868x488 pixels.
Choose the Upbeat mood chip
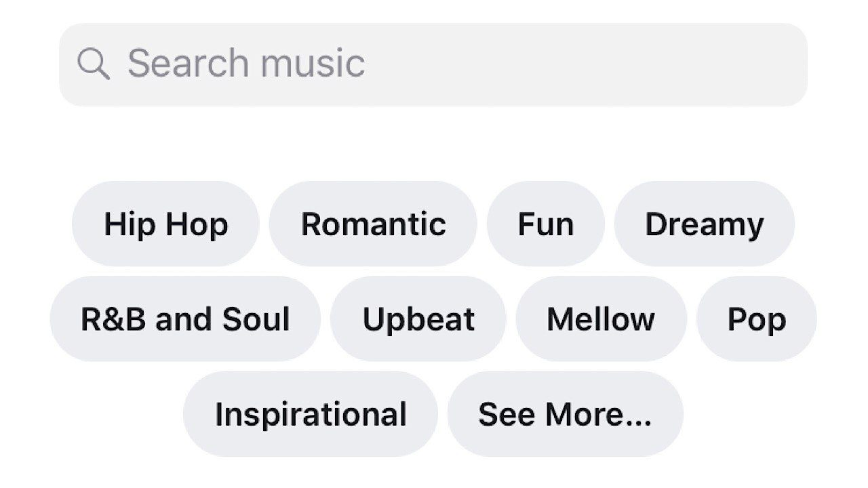click(418, 319)
